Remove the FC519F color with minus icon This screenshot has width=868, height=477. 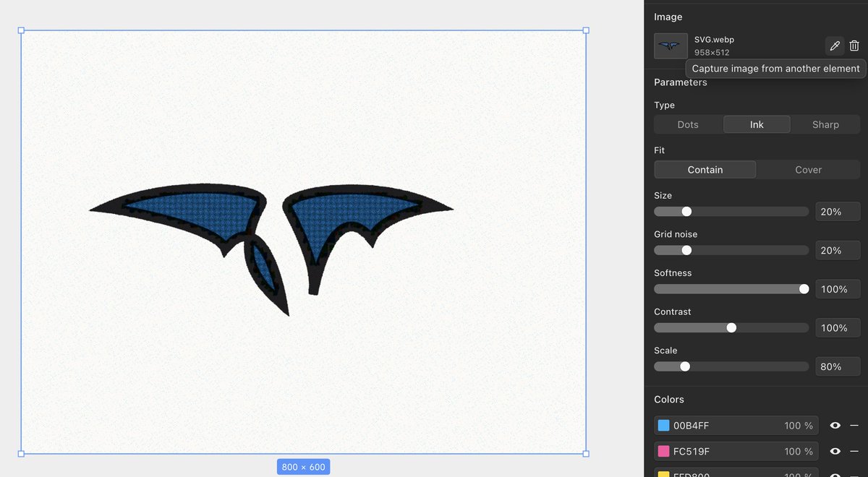[x=854, y=452]
